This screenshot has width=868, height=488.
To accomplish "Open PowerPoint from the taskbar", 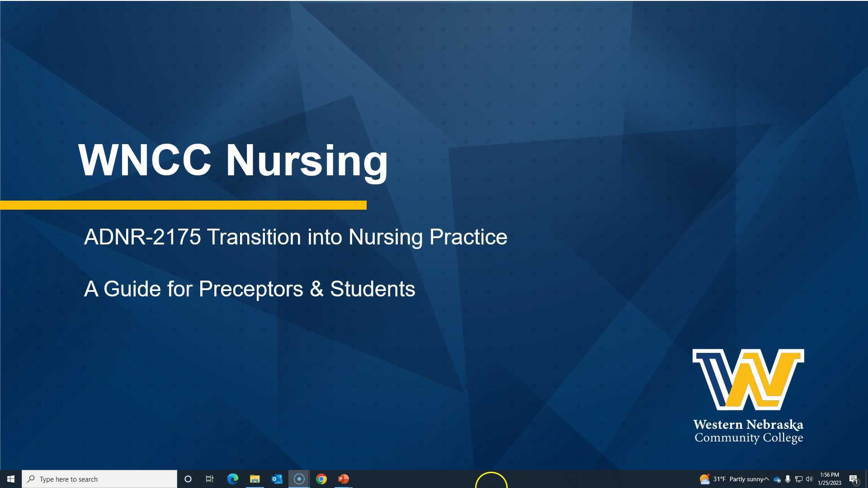I will tap(343, 479).
